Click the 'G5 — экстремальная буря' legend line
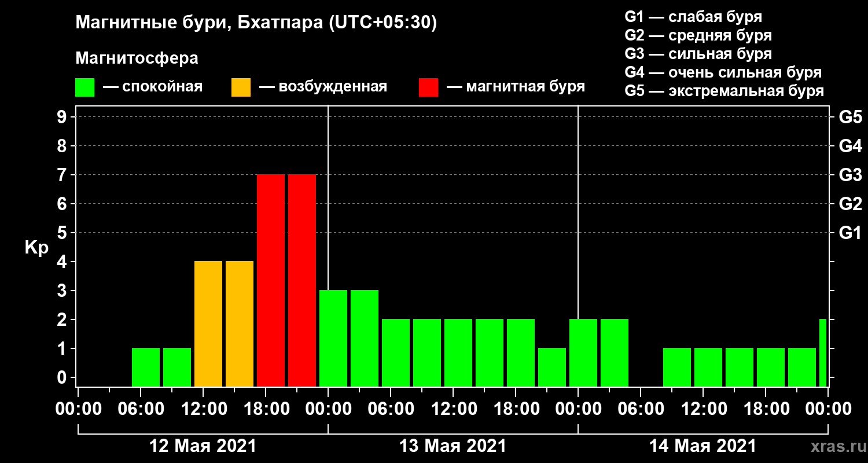 pyautogui.click(x=724, y=91)
